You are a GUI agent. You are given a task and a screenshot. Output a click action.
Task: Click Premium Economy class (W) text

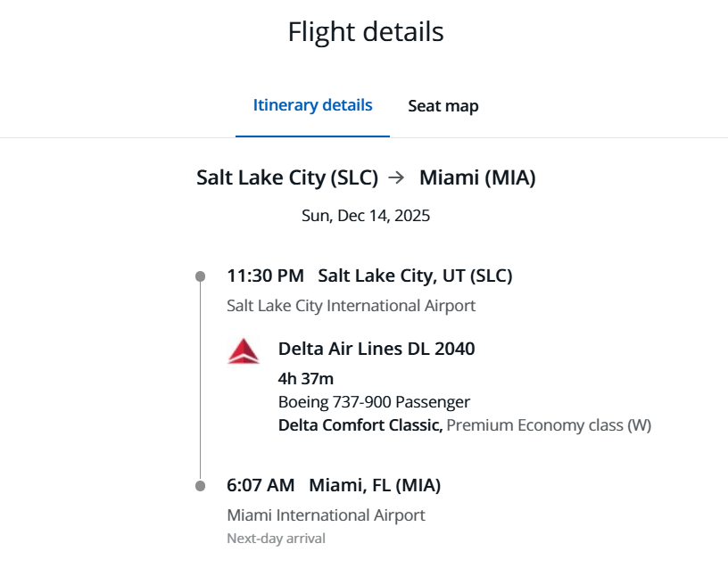[x=549, y=425]
